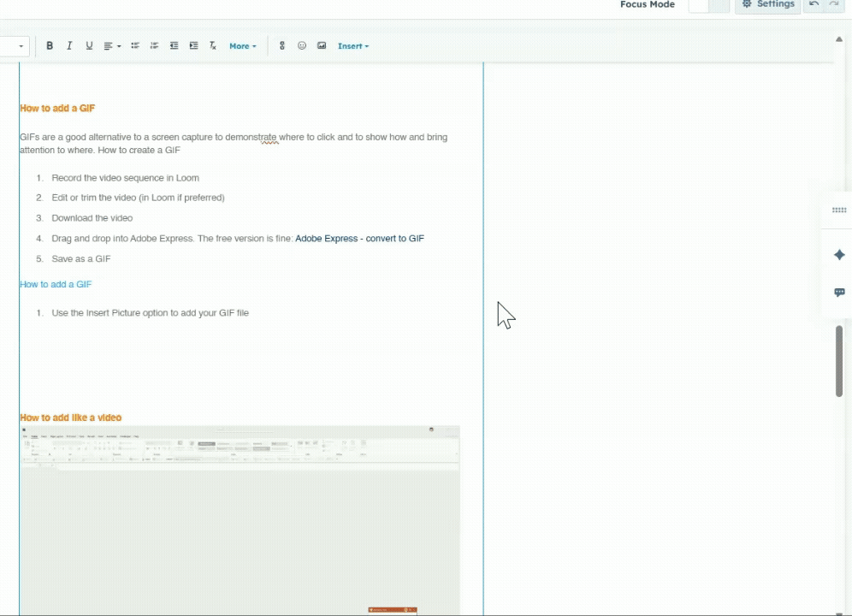The width and height of the screenshot is (852, 616).
Task: Clear text formatting with the Tx icon
Action: click(212, 45)
